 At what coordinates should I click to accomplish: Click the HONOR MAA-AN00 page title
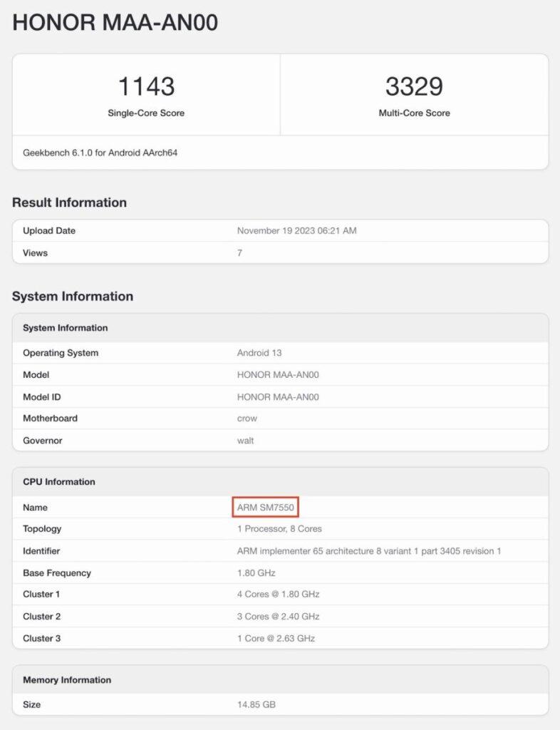coord(115,22)
